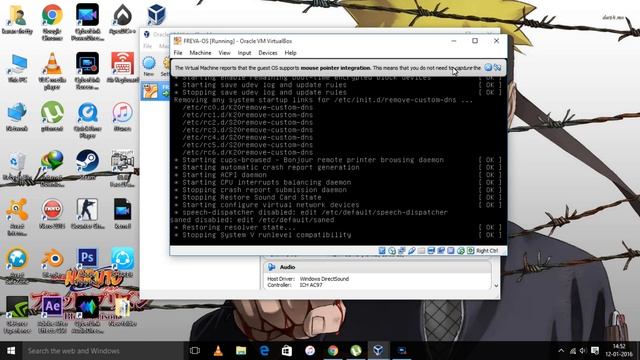The height and width of the screenshot is (360, 640).
Task: Open GeForce Experience desktop shortcut
Action: [x=17, y=315]
